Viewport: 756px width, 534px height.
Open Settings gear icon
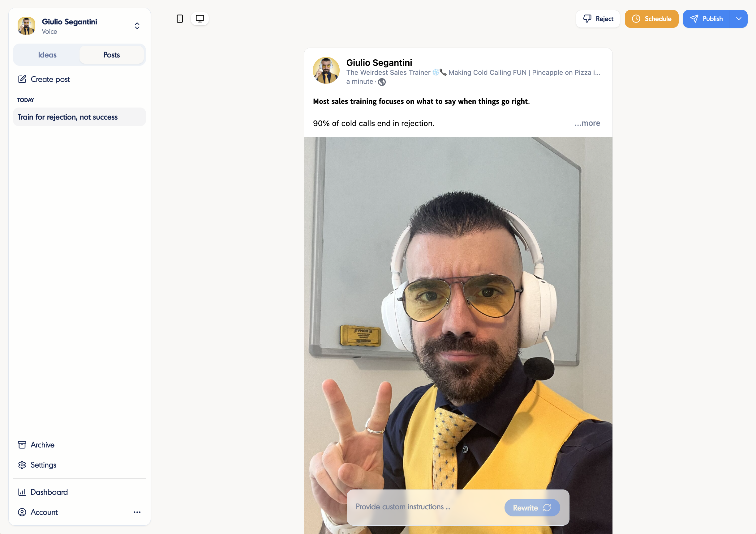pyautogui.click(x=22, y=465)
